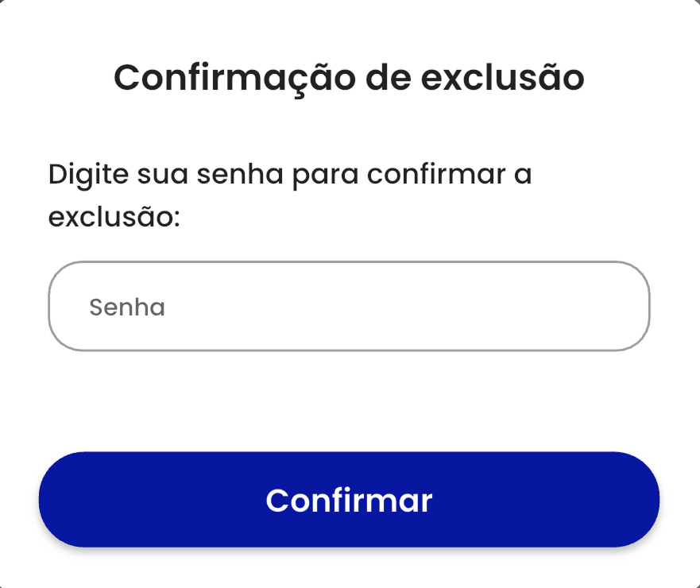Screen dimensions: 700x588
Task: Click the 'Confirmação de exclusão' heading
Action: click(349, 78)
